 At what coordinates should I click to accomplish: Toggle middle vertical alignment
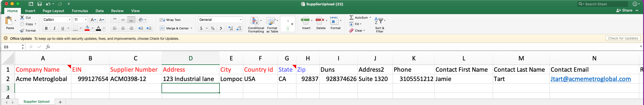pos(123,20)
